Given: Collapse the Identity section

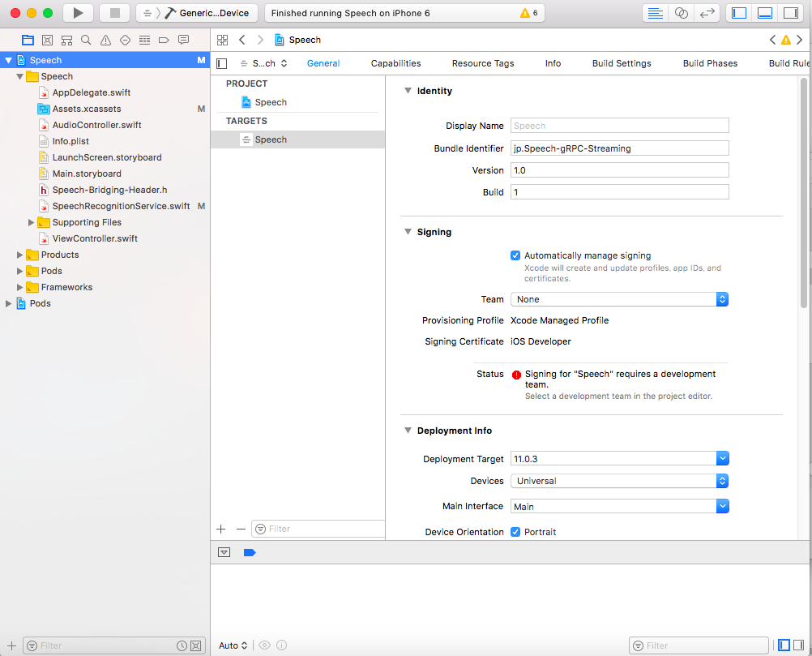Looking at the screenshot, I should [408, 91].
